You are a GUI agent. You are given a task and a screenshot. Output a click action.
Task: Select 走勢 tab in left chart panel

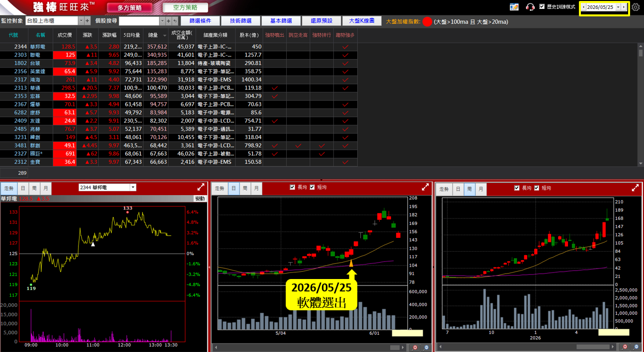(x=9, y=189)
